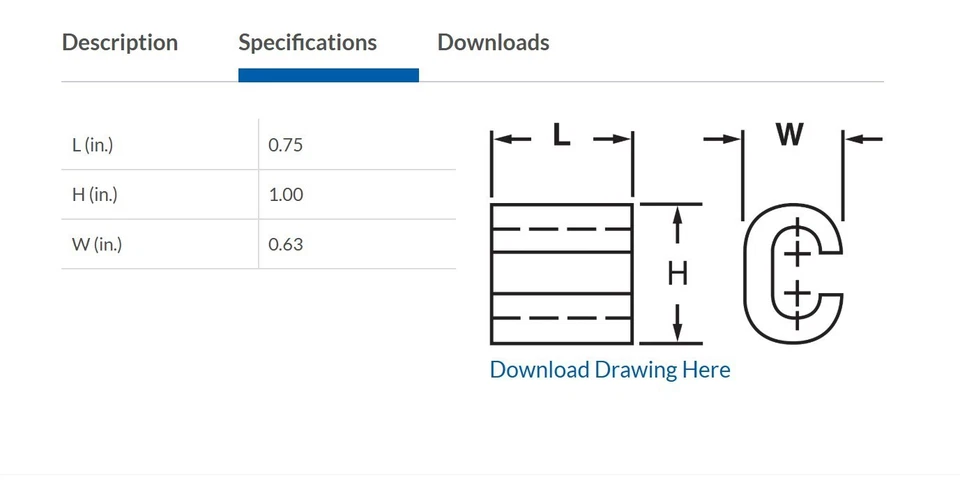Click the L (in.) row label
The height and width of the screenshot is (492, 960).
93,145
